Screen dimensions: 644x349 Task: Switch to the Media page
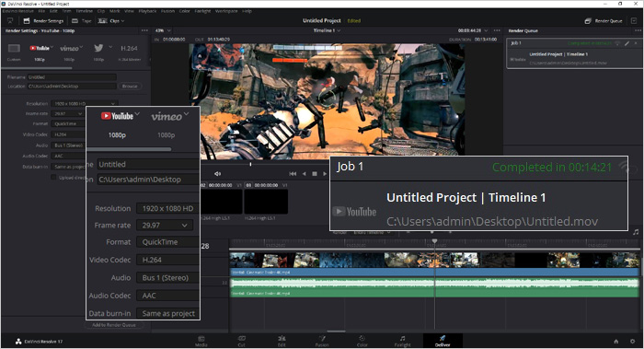click(201, 342)
